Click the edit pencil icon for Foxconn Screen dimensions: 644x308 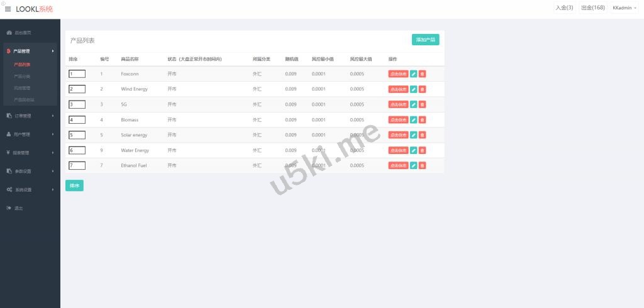(x=413, y=74)
